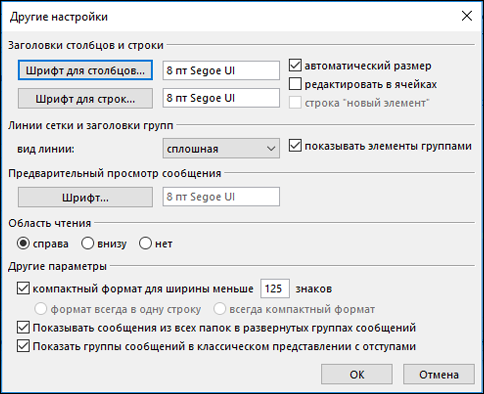The width and height of the screenshot is (484, 394).
Task: Click the row font '8 пт Segoe UI' field
Action: coord(221,98)
